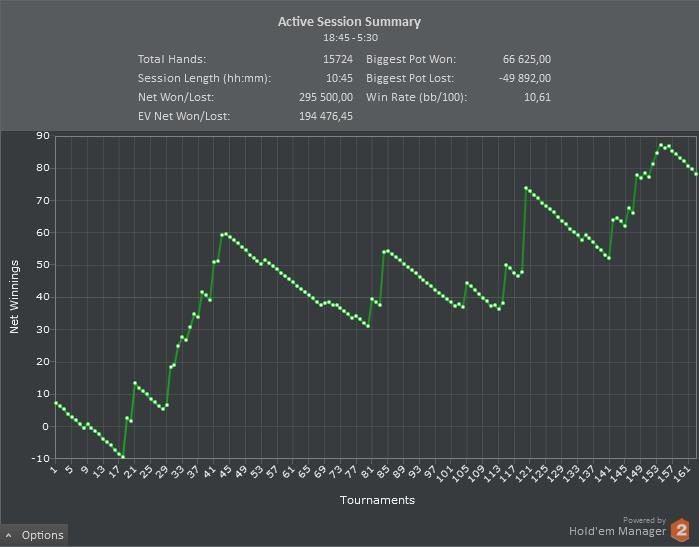This screenshot has height=547, width=699.
Task: Click the Net Won/Lost label
Action: coord(176,97)
